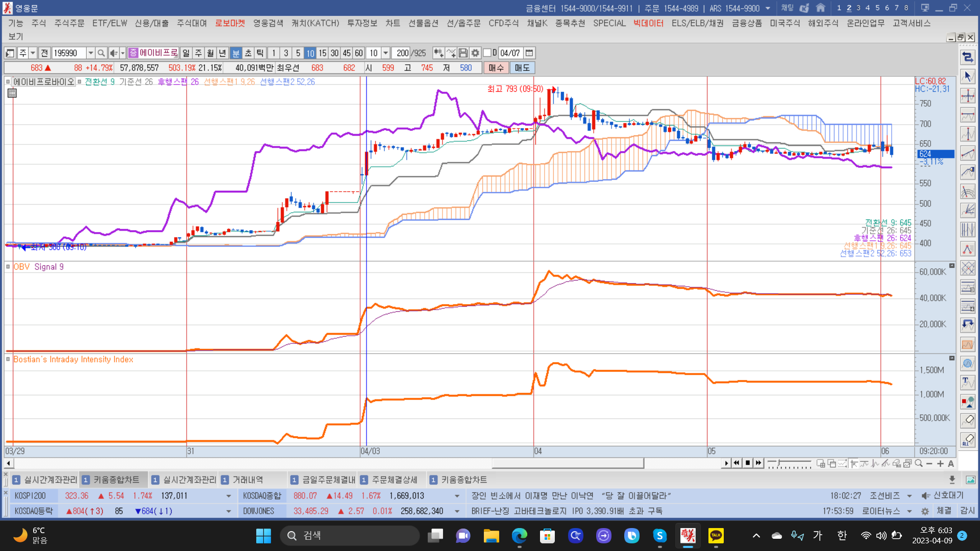This screenshot has width=980, height=551.
Task: Open the 차트 menu in menu bar
Action: [393, 23]
